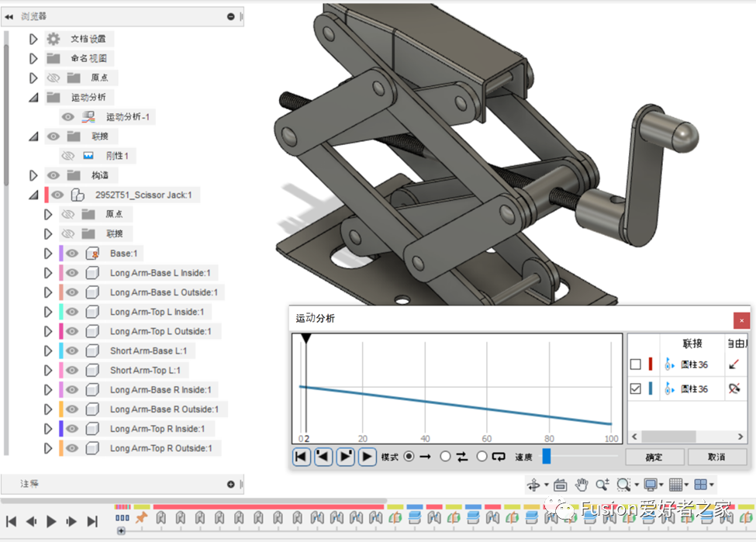Open the Grid and Snaps icon

click(675, 485)
